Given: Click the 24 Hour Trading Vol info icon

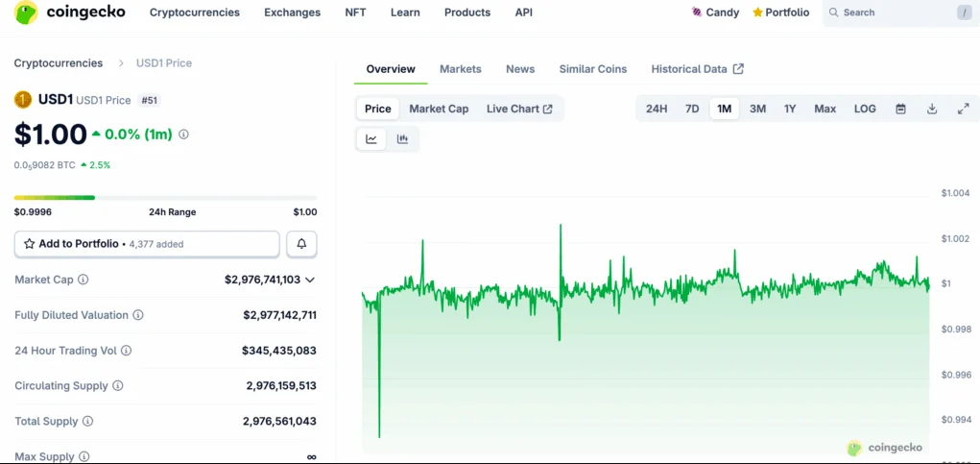Looking at the screenshot, I should (127, 351).
